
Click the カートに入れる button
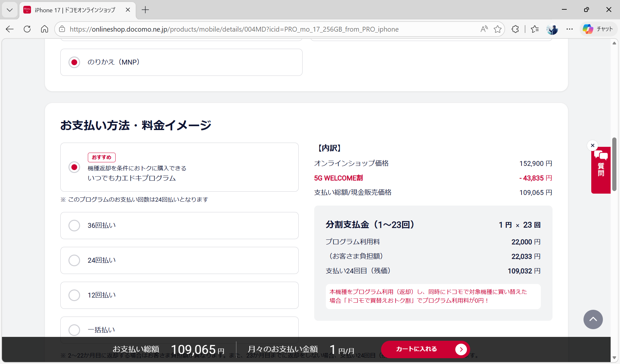[x=425, y=349]
